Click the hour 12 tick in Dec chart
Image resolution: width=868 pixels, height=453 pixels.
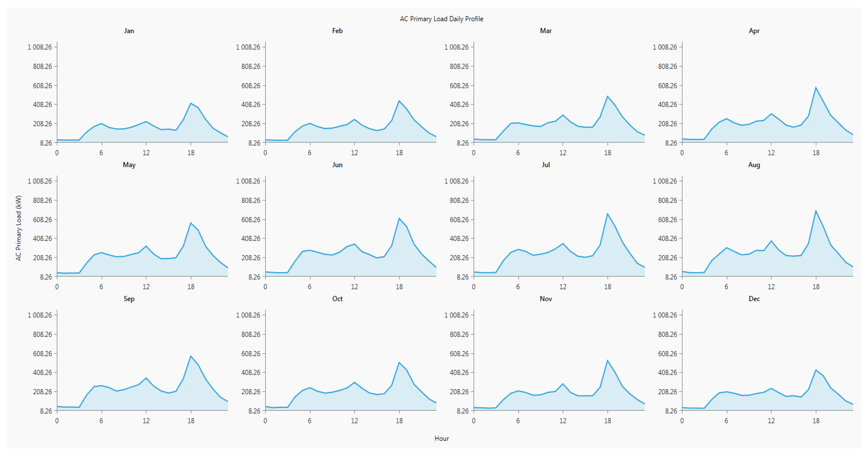point(771,421)
